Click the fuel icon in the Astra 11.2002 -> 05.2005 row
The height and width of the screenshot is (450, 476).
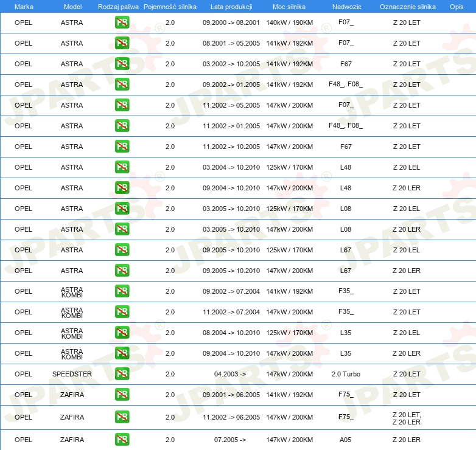click(122, 105)
